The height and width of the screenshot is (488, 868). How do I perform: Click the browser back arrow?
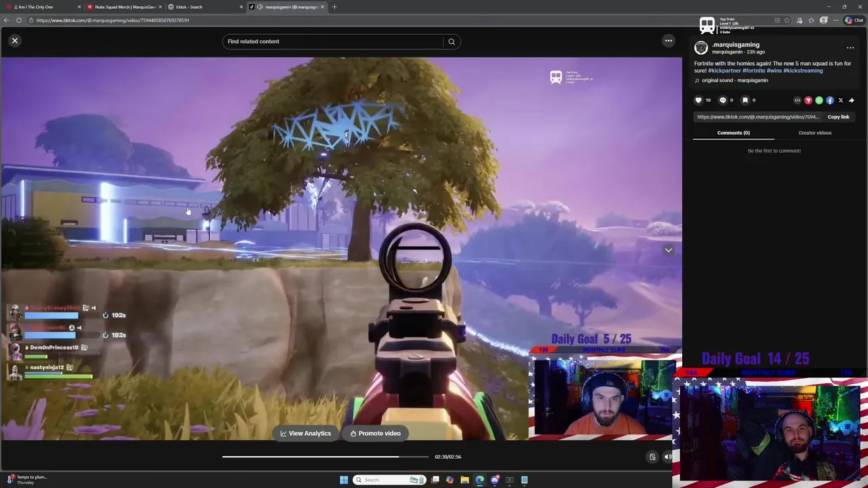pos(7,20)
